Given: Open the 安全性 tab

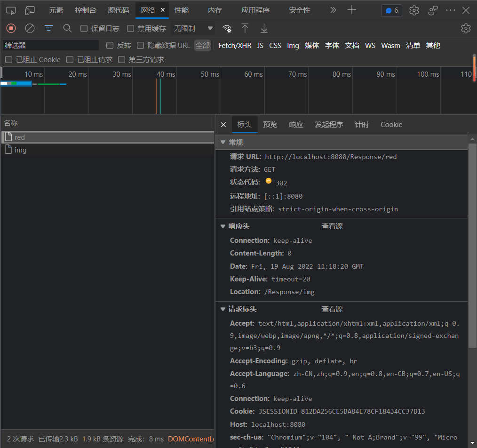Looking at the screenshot, I should pyautogui.click(x=299, y=10).
